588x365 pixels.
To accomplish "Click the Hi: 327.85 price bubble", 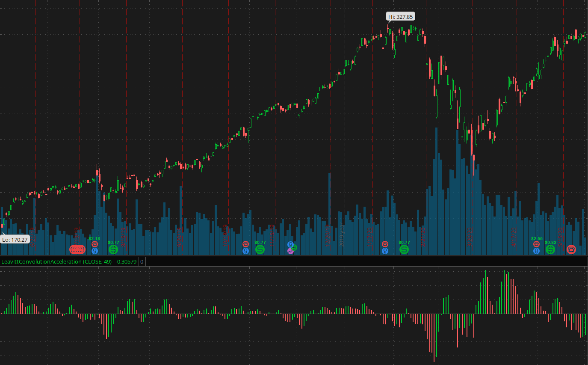I will coord(401,17).
